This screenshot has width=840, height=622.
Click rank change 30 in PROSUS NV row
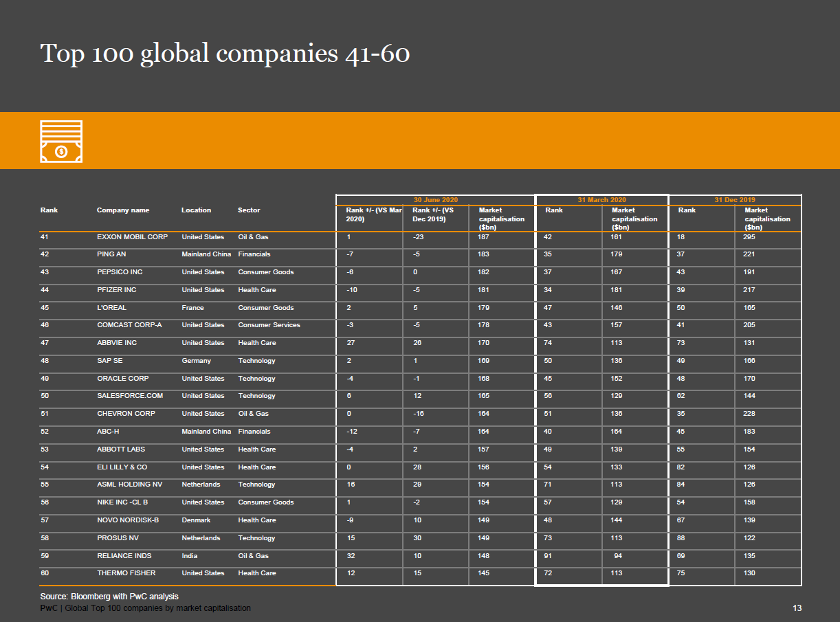[418, 538]
